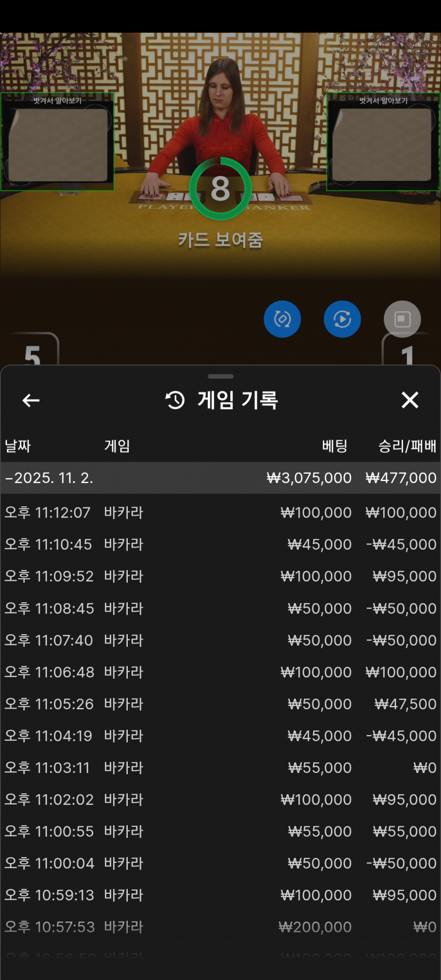Image resolution: width=441 pixels, height=980 pixels.
Task: Click the back arrow in game history
Action: coord(31,401)
